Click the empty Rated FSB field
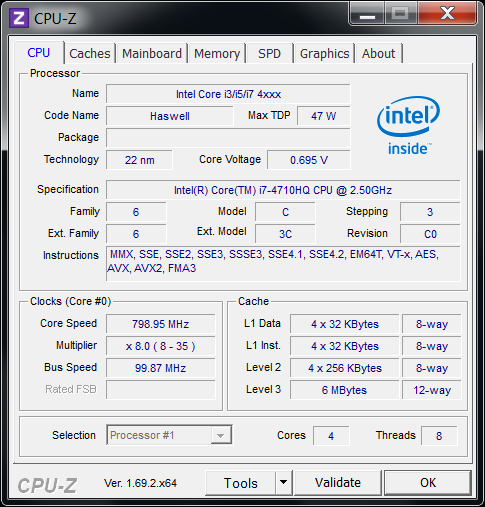 [x=161, y=390]
